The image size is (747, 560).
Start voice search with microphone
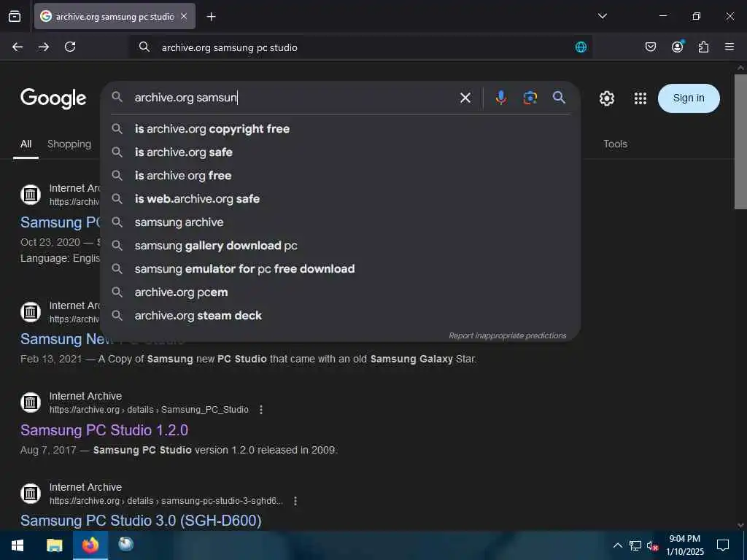coord(500,98)
